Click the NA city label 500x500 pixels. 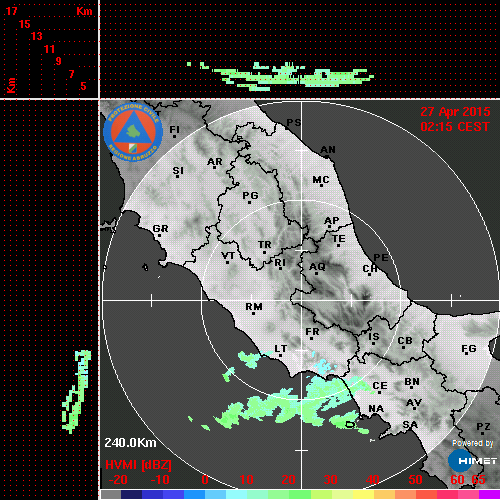pyautogui.click(x=376, y=409)
